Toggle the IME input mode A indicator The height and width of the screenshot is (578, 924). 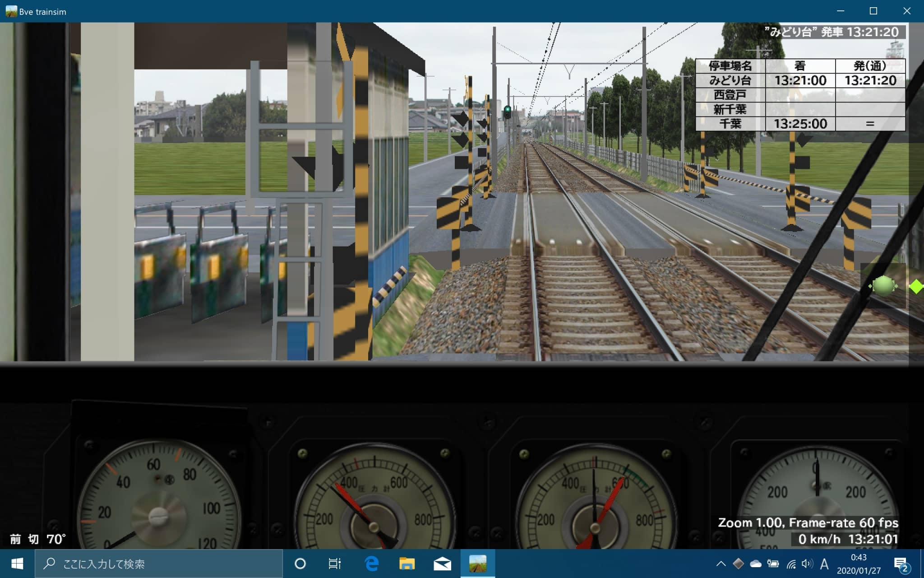pyautogui.click(x=824, y=564)
